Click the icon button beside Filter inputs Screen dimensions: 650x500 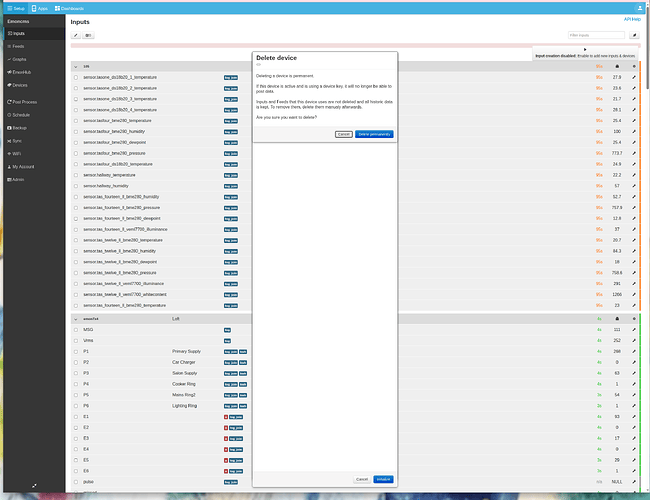coord(634,35)
